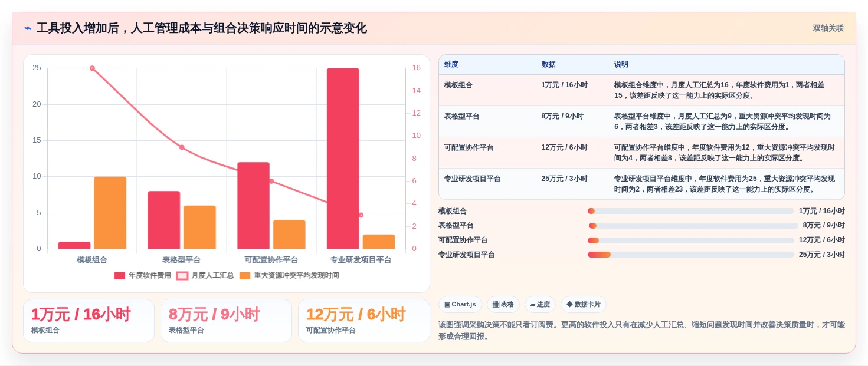The width and height of the screenshot is (868, 366).
Task: Click the red bar for 可配置协作平台
Action: coord(253,206)
